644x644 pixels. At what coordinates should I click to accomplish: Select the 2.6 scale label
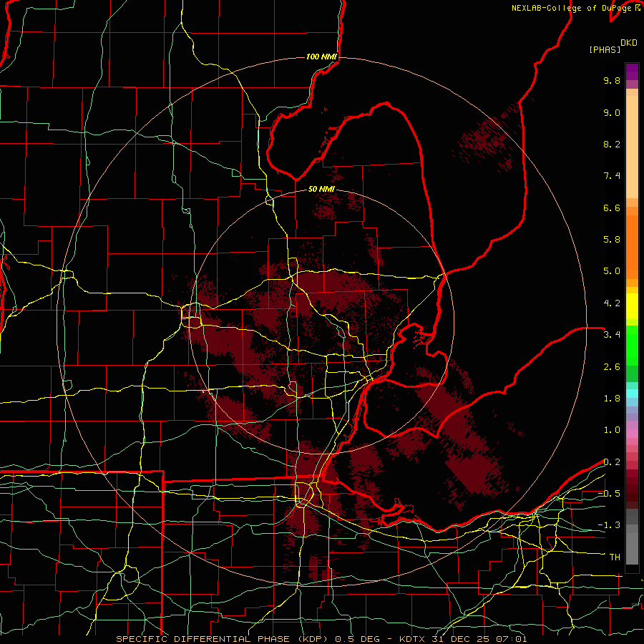612,367
